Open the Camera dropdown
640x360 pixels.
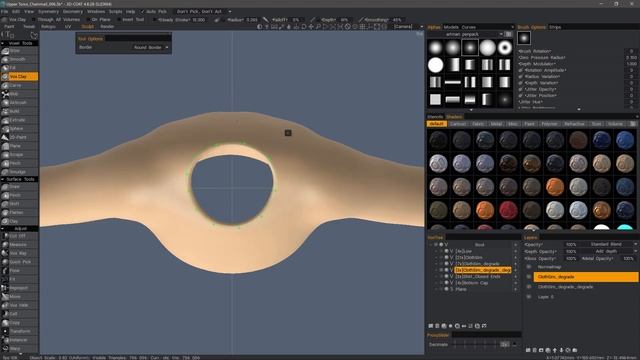[x=408, y=27]
